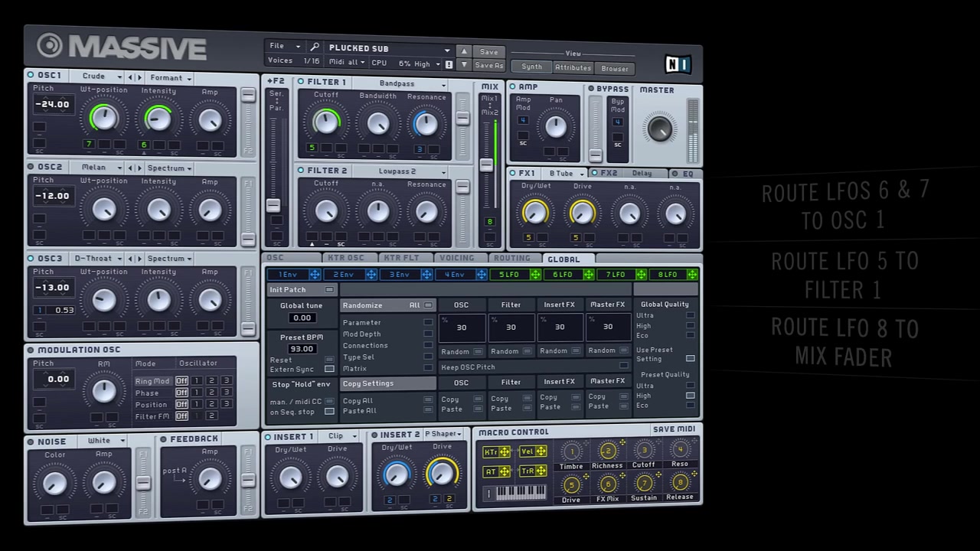Open the FX1 B Tube effect dropdown
This screenshot has height=551, width=980.
pyautogui.click(x=566, y=174)
